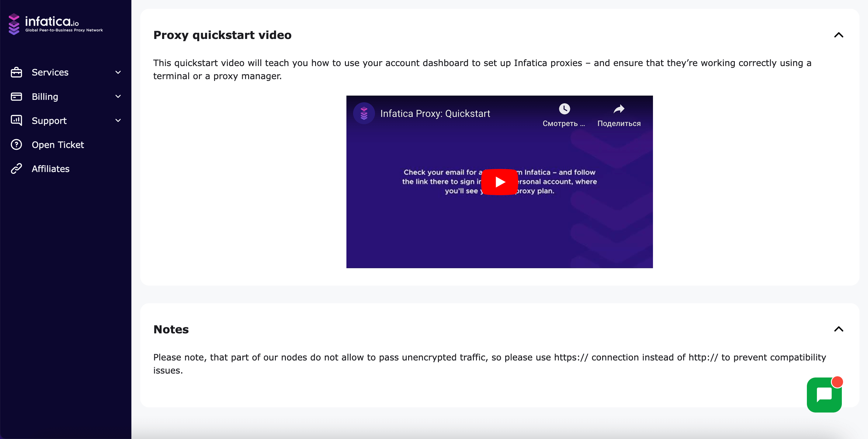Screen dimensions: 868x439
Task: Play the Infatica Proxy Quickstart video
Action: tap(499, 182)
